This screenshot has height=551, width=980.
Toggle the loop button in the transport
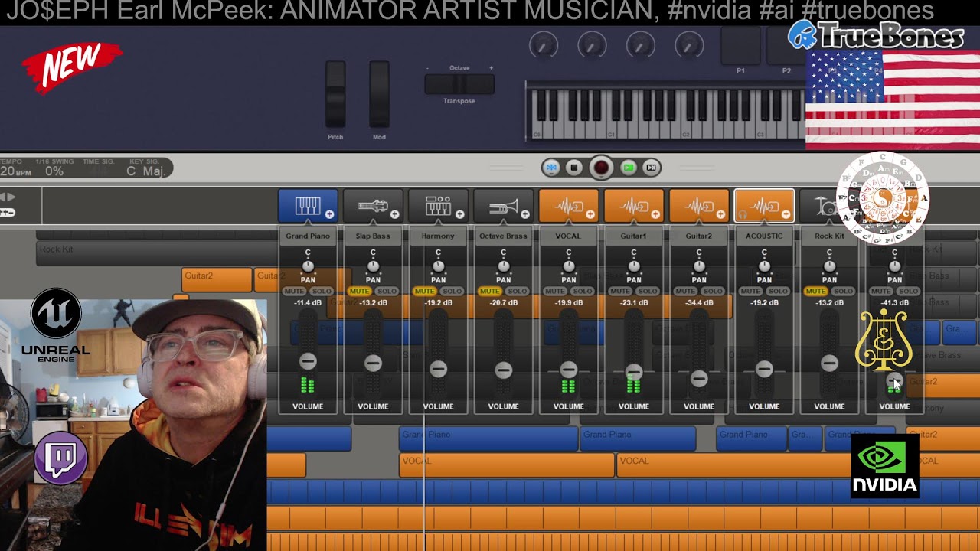(652, 167)
